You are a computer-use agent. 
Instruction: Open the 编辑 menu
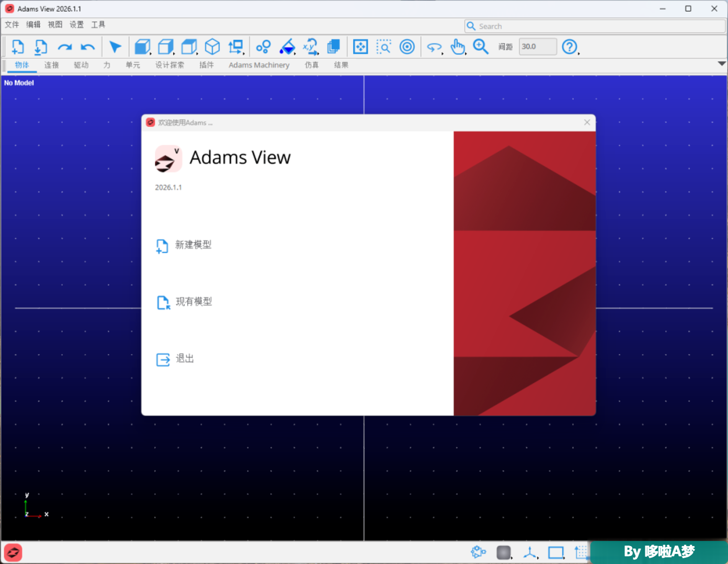33,25
